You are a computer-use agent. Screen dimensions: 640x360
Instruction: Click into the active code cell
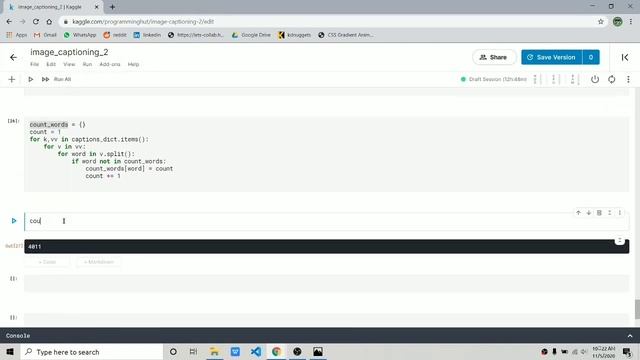pos(327,221)
